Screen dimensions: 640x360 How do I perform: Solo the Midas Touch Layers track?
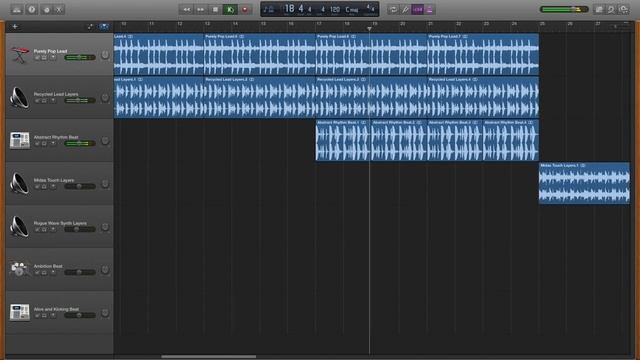[44, 187]
